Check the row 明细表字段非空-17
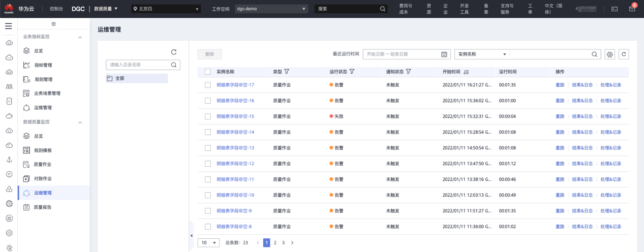This screenshot has height=252, width=644. (x=208, y=85)
